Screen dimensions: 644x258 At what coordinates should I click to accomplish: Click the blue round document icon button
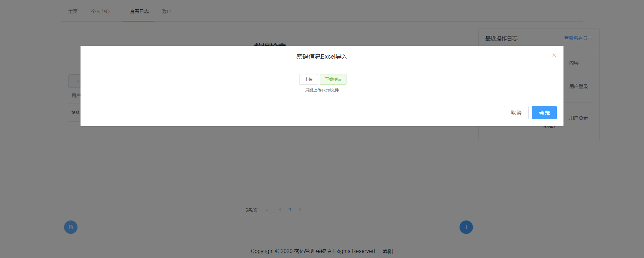click(71, 227)
